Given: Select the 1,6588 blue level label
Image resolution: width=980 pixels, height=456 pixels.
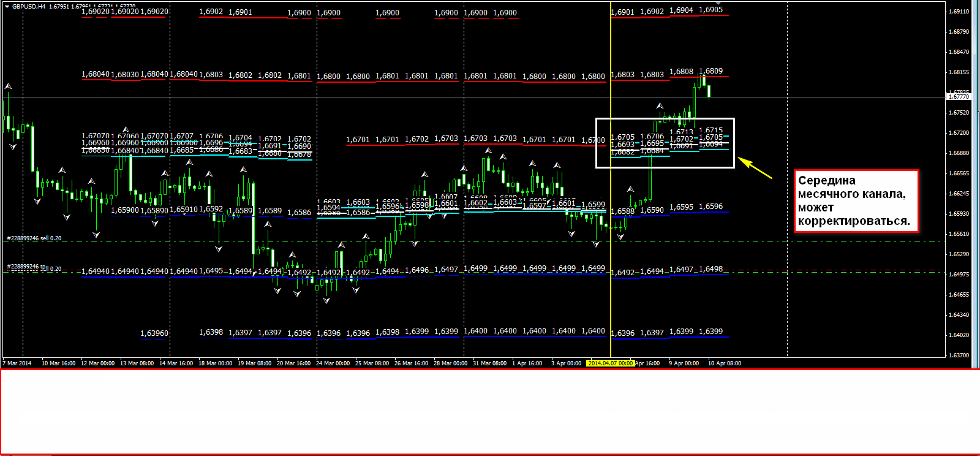Looking at the screenshot, I should click(x=622, y=211).
